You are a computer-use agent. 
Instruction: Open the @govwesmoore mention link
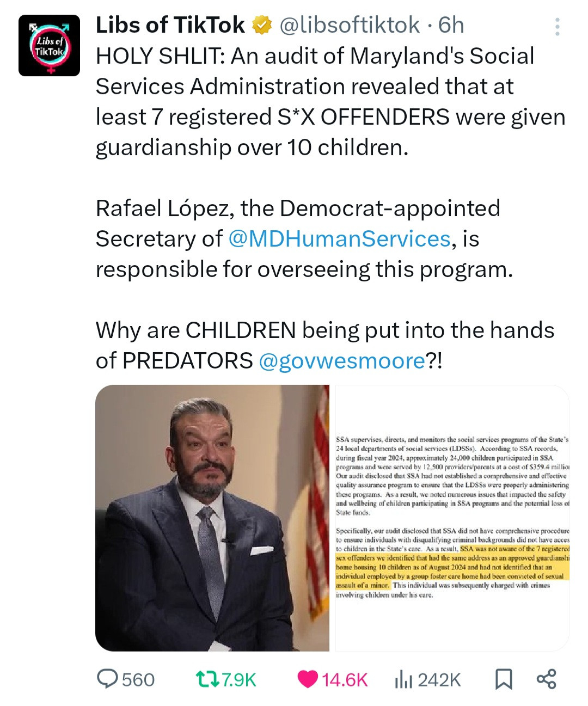[342, 360]
